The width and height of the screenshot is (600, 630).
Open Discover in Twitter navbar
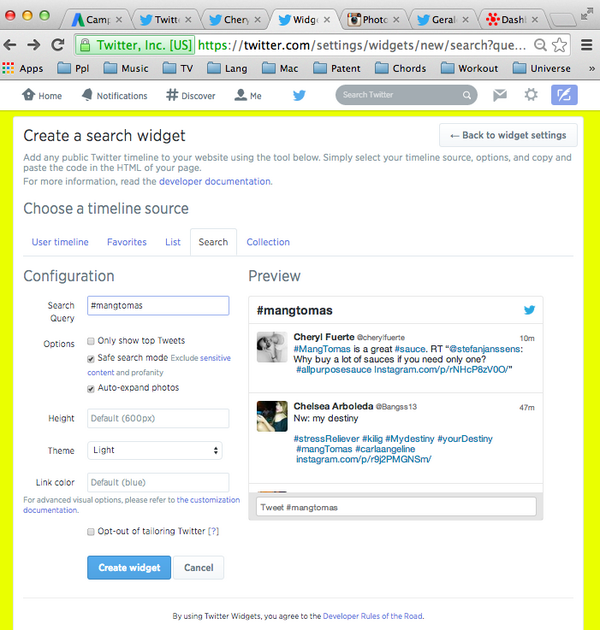190,95
